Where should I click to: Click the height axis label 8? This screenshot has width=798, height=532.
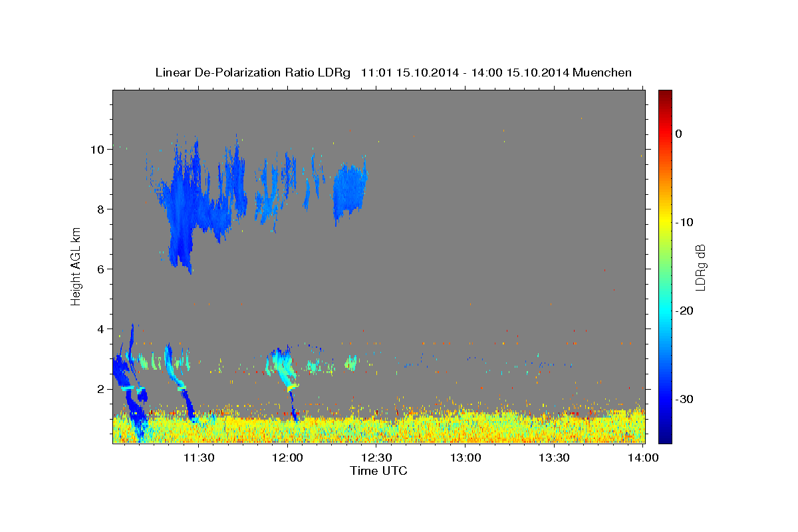pyautogui.click(x=100, y=209)
